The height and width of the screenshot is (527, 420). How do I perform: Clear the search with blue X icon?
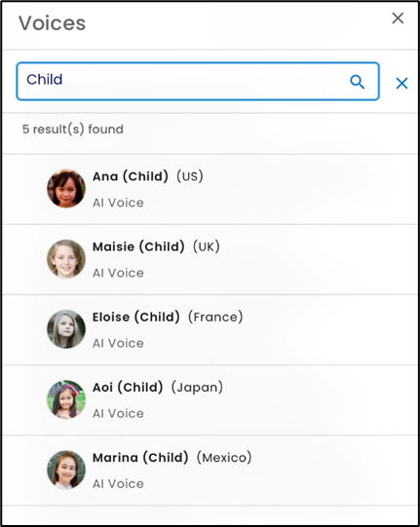[401, 83]
